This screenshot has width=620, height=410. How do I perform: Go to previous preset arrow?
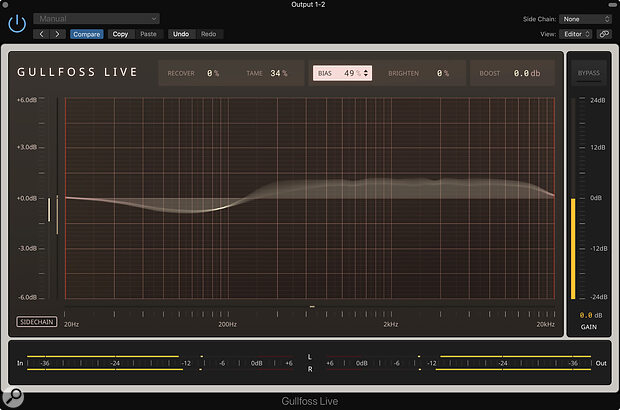tap(42, 34)
